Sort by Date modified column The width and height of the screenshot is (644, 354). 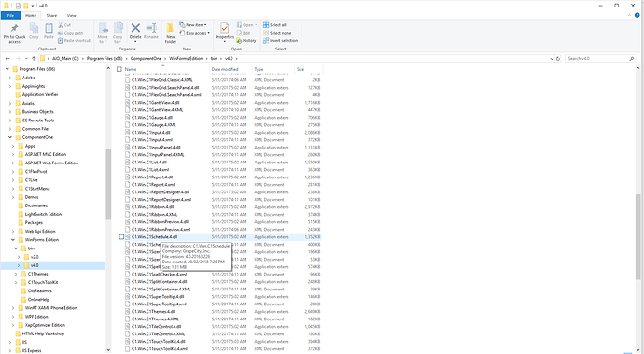click(230, 69)
